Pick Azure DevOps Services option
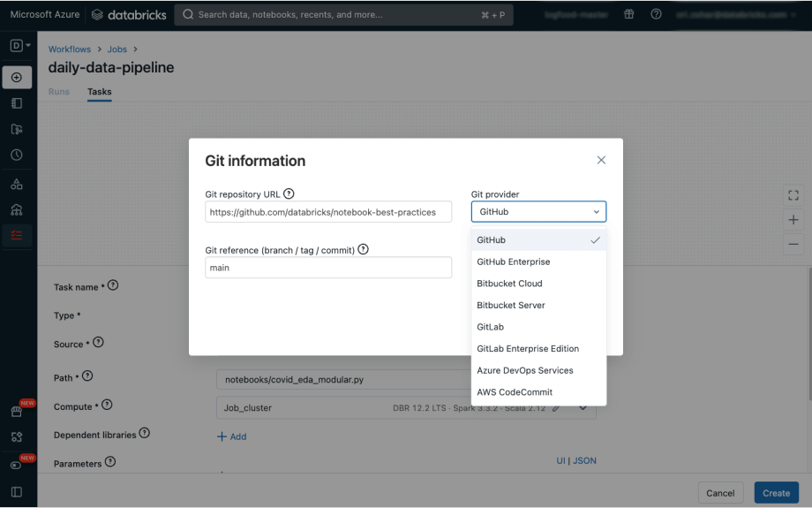The height and width of the screenshot is (508, 812). (524, 370)
